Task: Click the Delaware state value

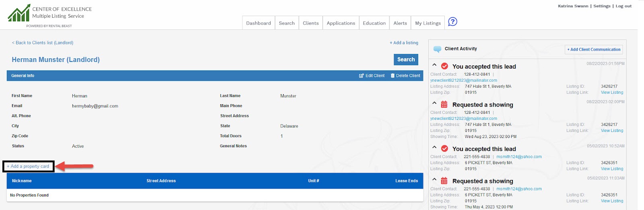Action: click(289, 126)
